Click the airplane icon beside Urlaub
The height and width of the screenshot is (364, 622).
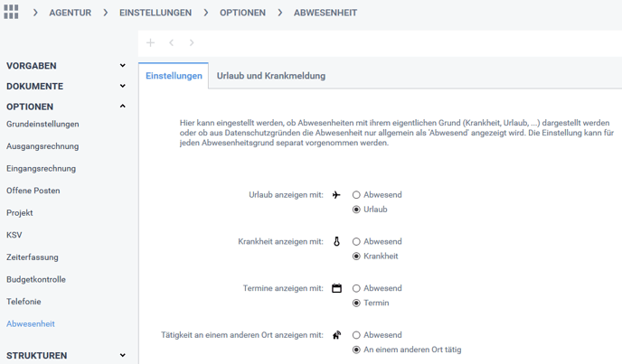(336, 195)
